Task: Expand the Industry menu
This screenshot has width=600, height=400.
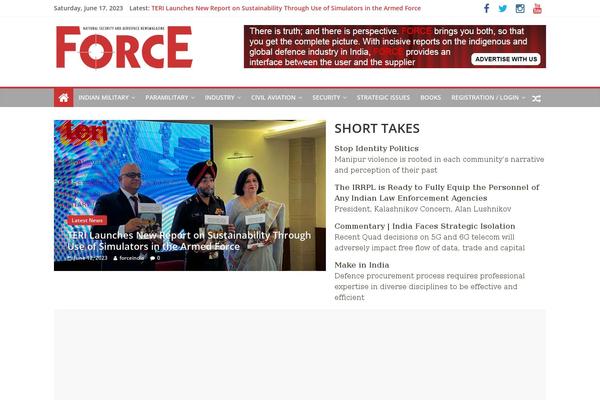Action: coord(223,98)
